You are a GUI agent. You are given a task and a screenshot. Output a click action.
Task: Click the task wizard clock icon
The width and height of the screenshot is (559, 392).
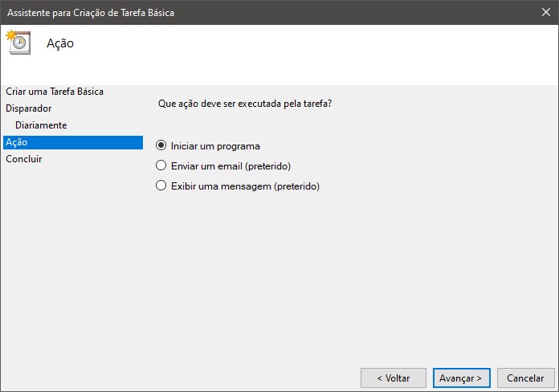pyautogui.click(x=18, y=43)
